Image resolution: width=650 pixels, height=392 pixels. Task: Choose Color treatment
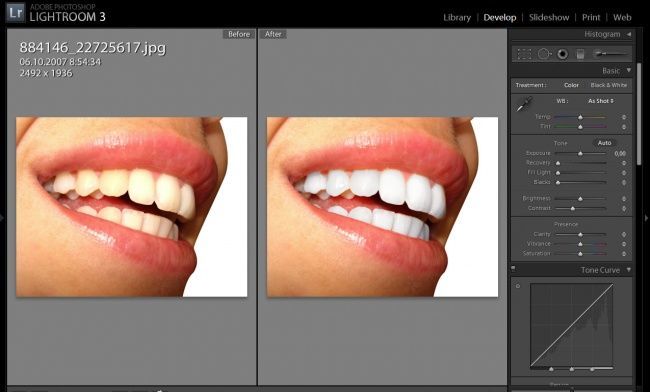pyautogui.click(x=571, y=85)
